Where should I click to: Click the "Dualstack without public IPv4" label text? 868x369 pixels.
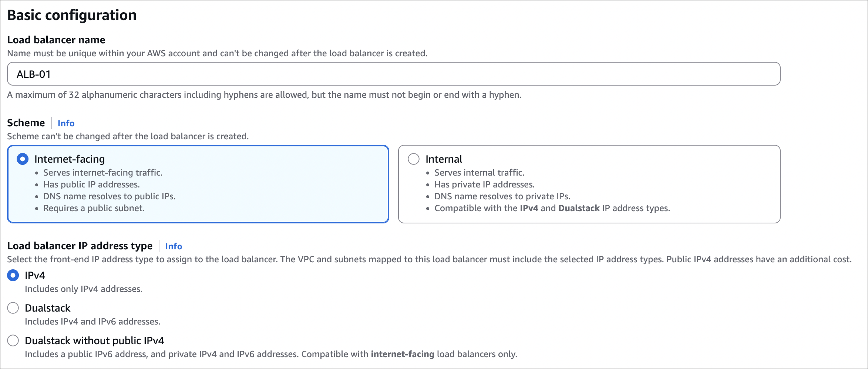click(x=94, y=341)
